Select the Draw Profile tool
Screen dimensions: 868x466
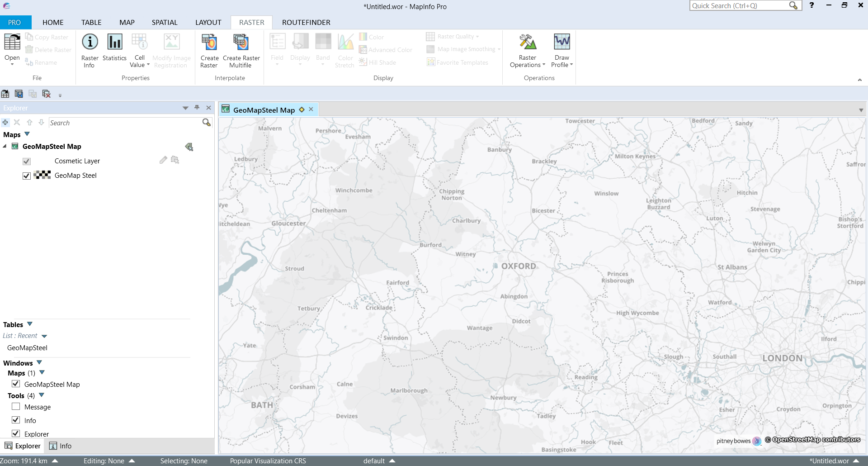pos(561,42)
